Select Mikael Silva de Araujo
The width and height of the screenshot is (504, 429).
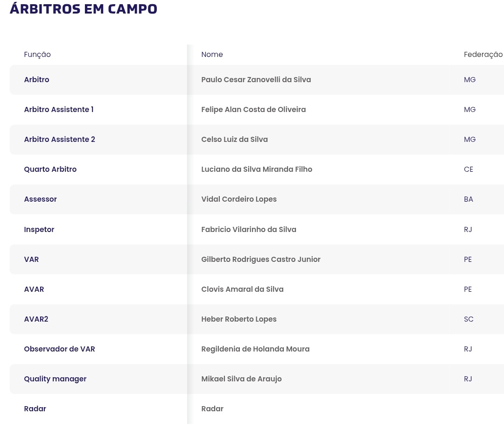pos(241,379)
